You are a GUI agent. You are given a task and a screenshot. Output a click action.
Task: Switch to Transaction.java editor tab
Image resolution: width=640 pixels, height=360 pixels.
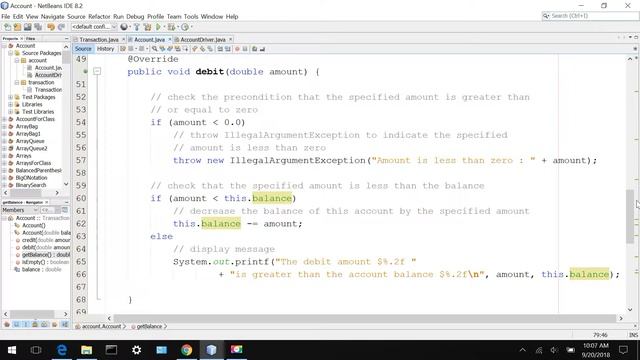pyautogui.click(x=98, y=40)
